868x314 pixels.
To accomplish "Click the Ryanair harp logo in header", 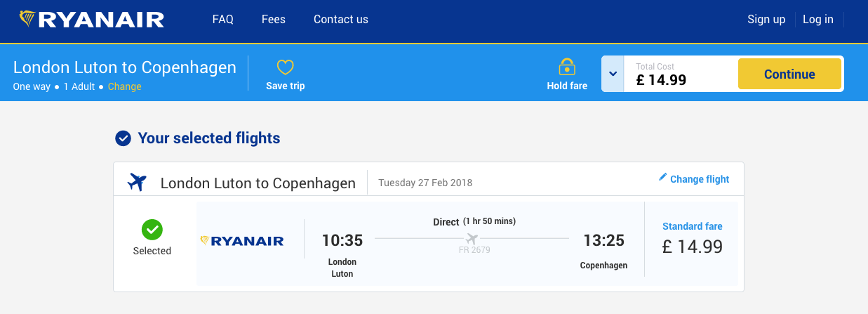I will click(28, 19).
